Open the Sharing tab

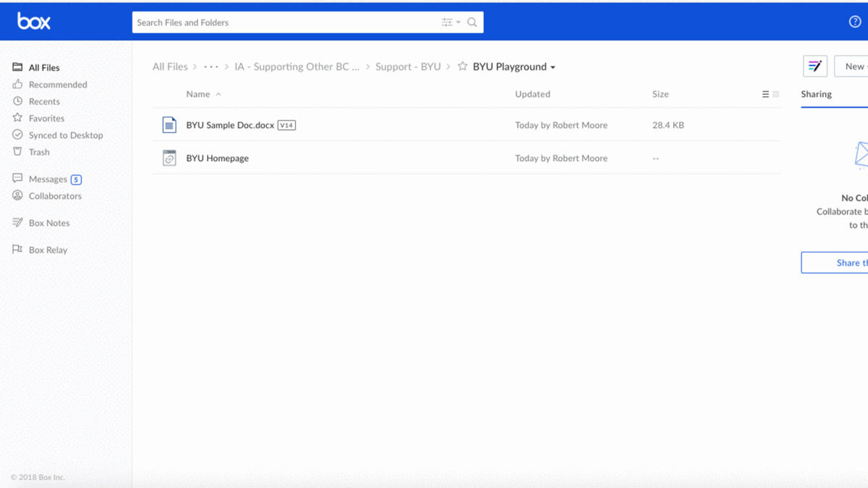click(817, 94)
